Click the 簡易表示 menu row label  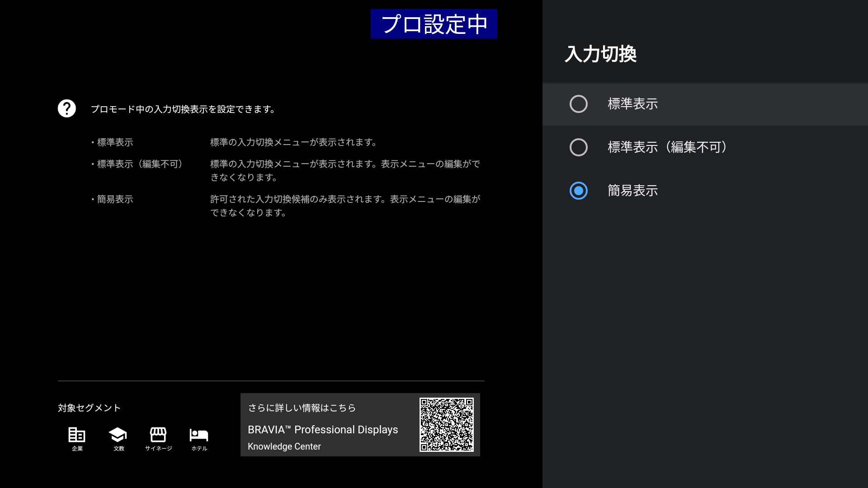point(632,191)
